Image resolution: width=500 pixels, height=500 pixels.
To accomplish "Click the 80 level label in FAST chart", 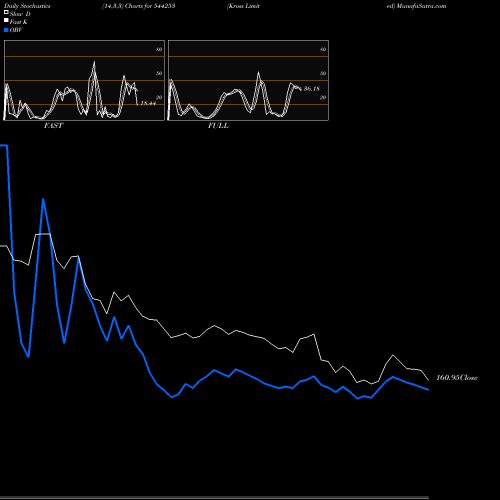I will pos(159,49).
